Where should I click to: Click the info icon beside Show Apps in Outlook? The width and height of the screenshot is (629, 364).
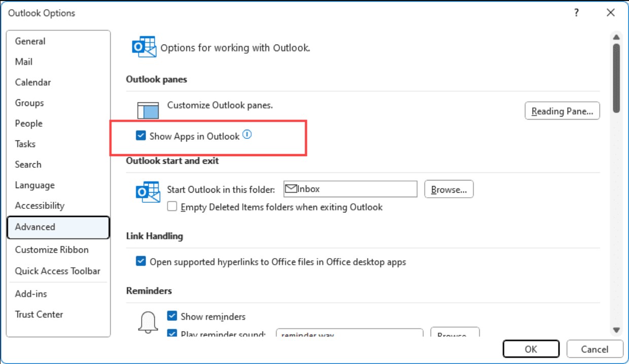[x=248, y=135]
